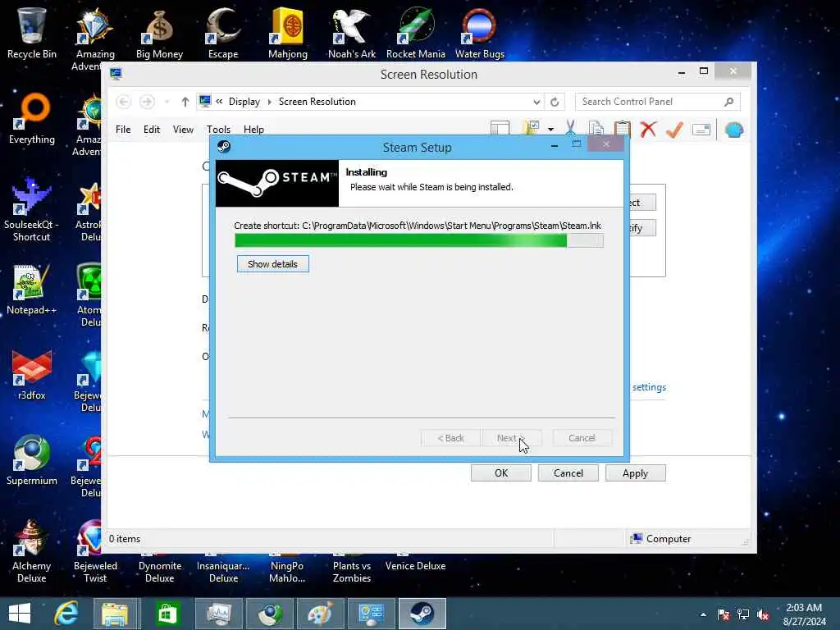Click the red X Delete icon in toolbar
840x630 pixels.
pos(648,129)
